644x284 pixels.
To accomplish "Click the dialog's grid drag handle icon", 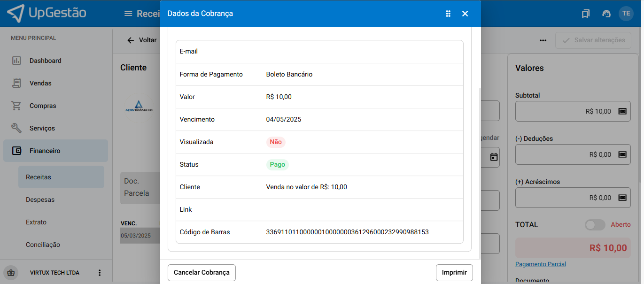I will 448,14.
